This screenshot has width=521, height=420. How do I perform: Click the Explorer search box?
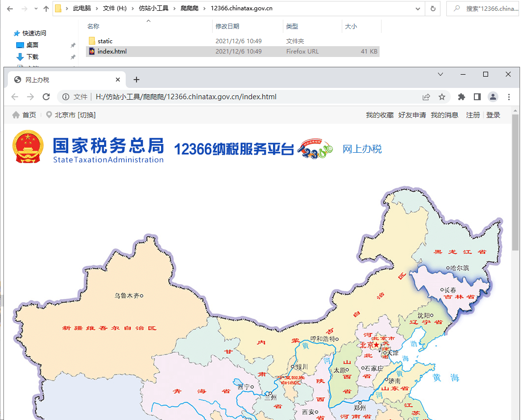point(484,9)
